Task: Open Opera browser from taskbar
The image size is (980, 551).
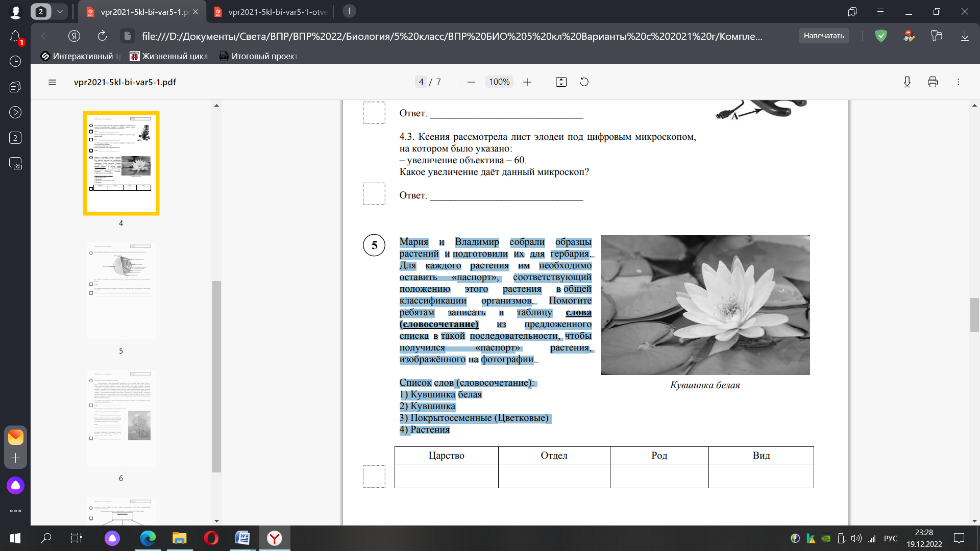Action: click(x=211, y=538)
